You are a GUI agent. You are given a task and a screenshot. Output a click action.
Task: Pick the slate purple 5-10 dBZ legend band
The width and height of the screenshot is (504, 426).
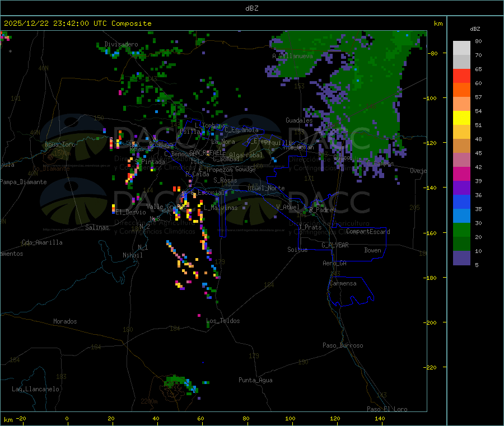[x=461, y=258]
